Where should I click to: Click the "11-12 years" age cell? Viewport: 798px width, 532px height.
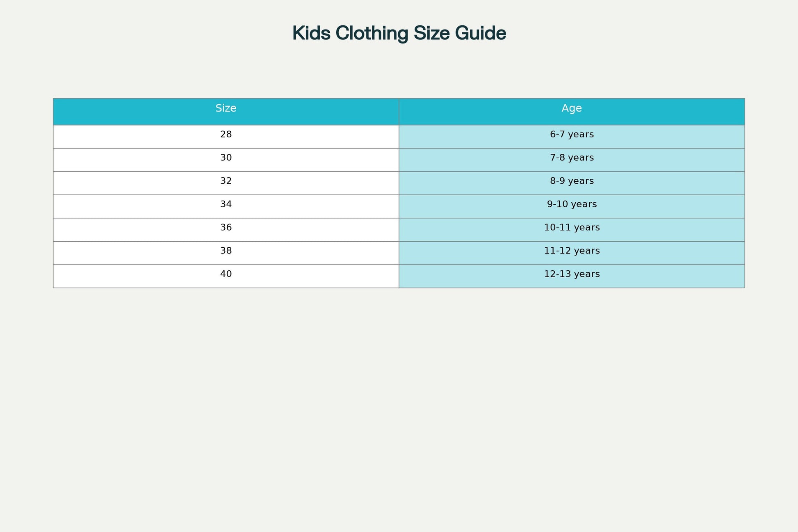coord(572,251)
